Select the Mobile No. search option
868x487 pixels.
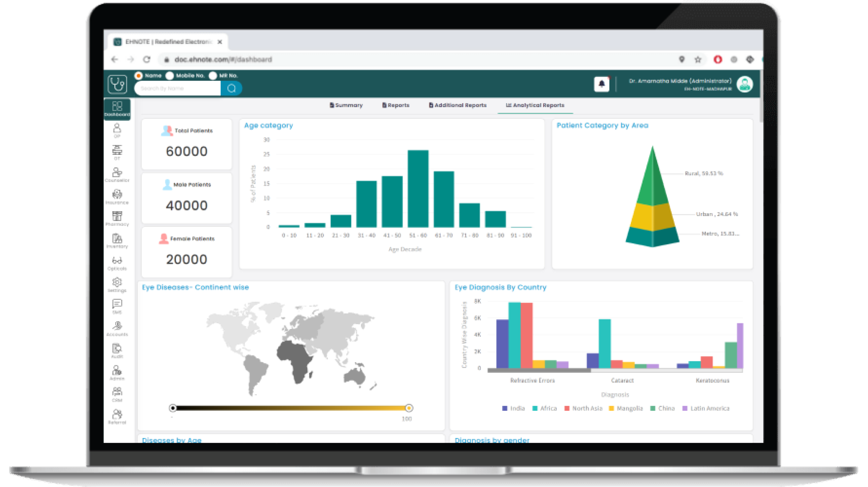pos(169,75)
